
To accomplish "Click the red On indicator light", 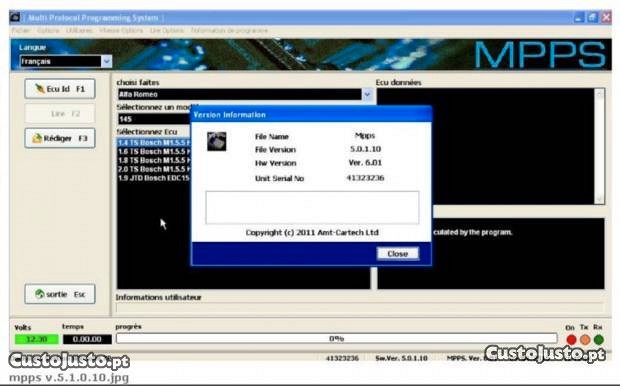I will (x=571, y=340).
